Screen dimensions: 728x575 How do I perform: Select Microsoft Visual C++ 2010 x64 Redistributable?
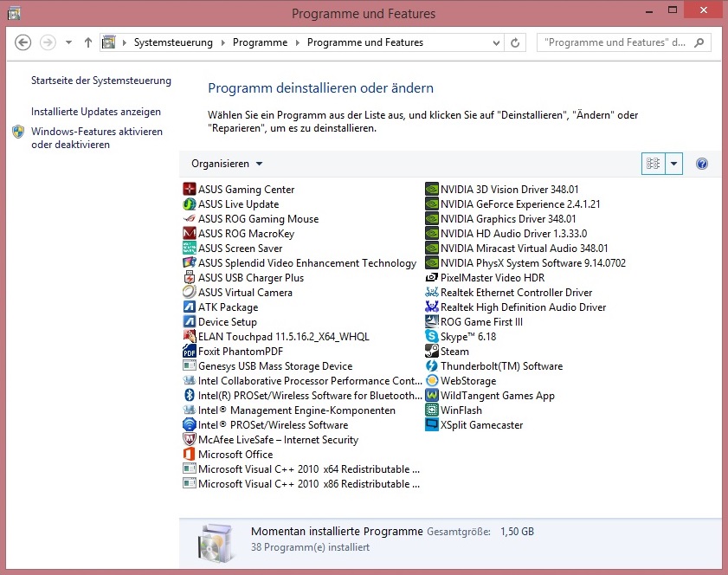(301, 469)
